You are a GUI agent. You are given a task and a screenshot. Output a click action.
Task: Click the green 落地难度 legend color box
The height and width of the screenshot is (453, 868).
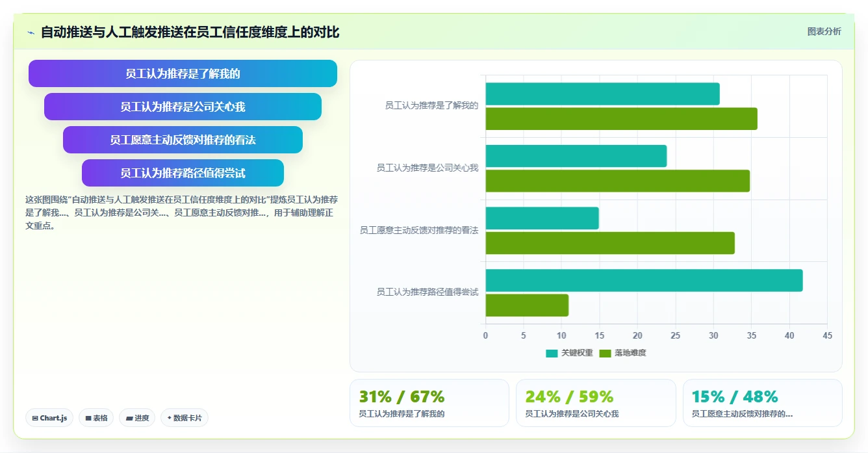605,353
